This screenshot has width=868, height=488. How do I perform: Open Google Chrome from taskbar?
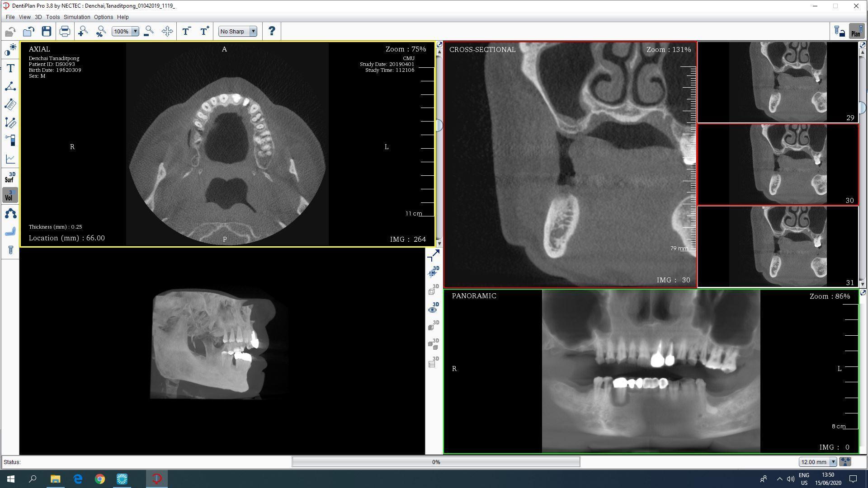(99, 479)
